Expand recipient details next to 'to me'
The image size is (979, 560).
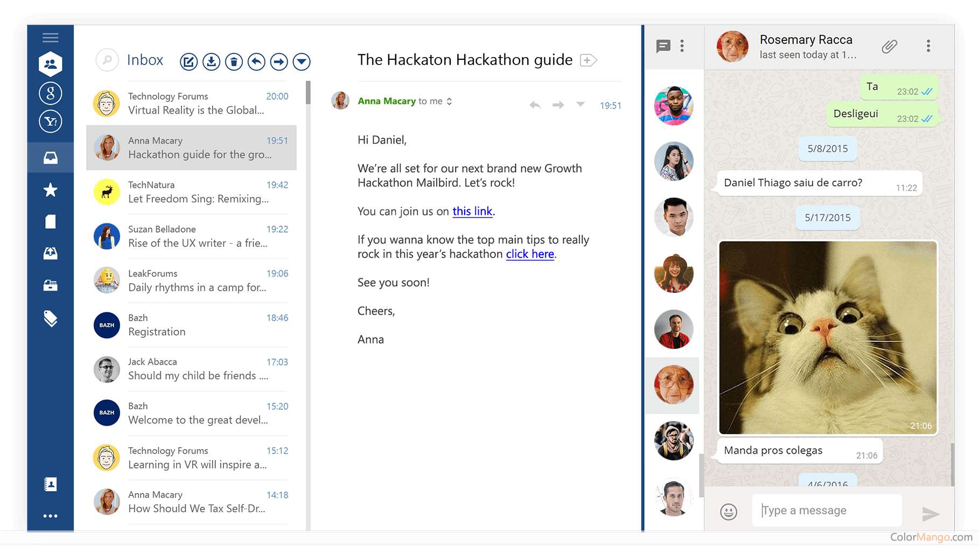tap(449, 101)
